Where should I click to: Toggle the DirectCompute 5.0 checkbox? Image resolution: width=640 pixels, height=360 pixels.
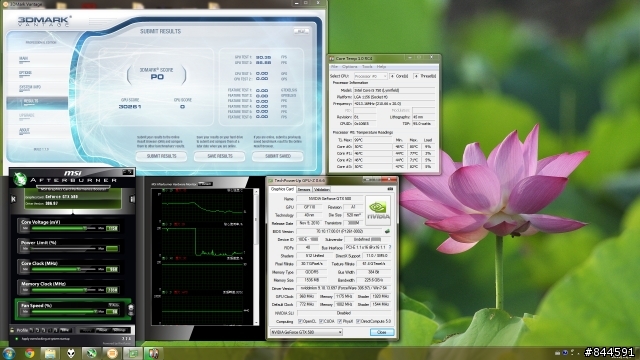[358, 321]
